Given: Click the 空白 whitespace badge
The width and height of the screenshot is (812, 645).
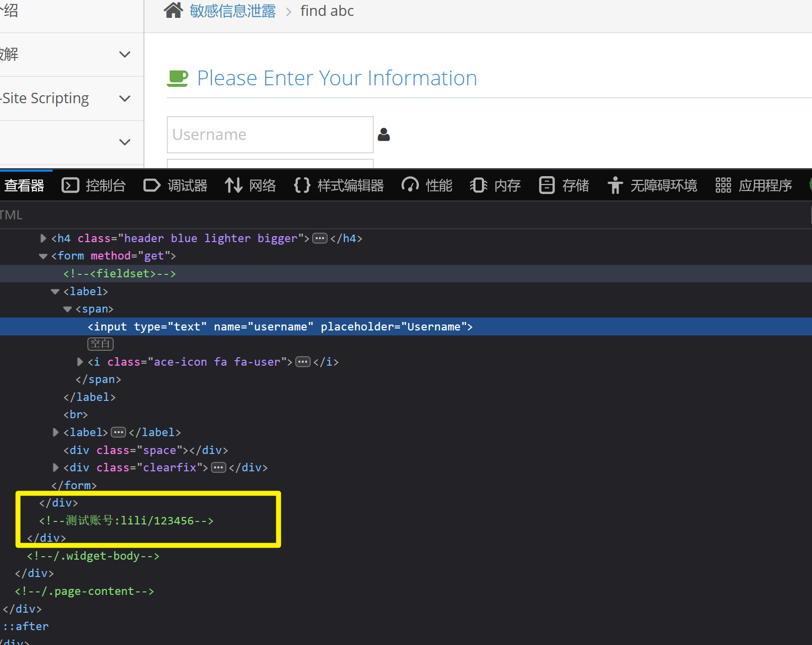Looking at the screenshot, I should (101, 344).
